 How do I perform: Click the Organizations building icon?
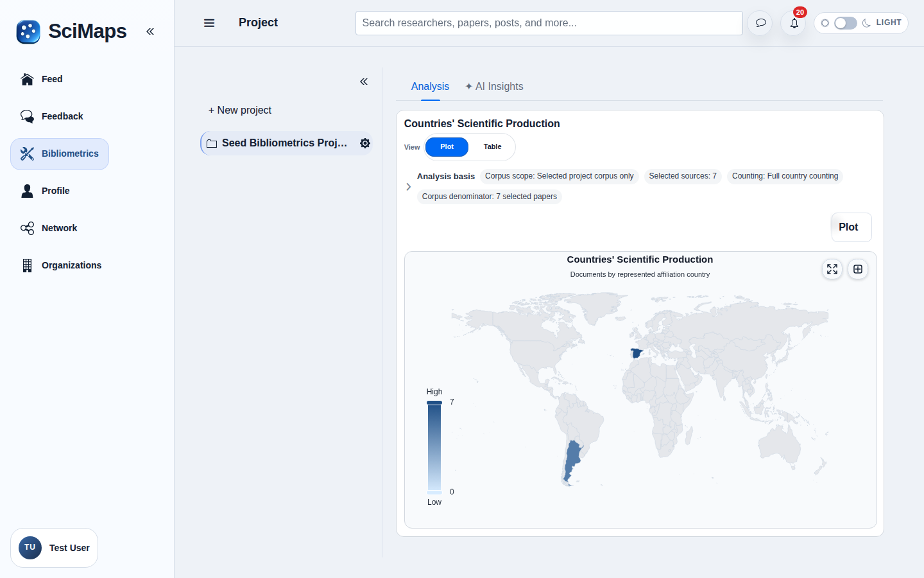(x=27, y=265)
